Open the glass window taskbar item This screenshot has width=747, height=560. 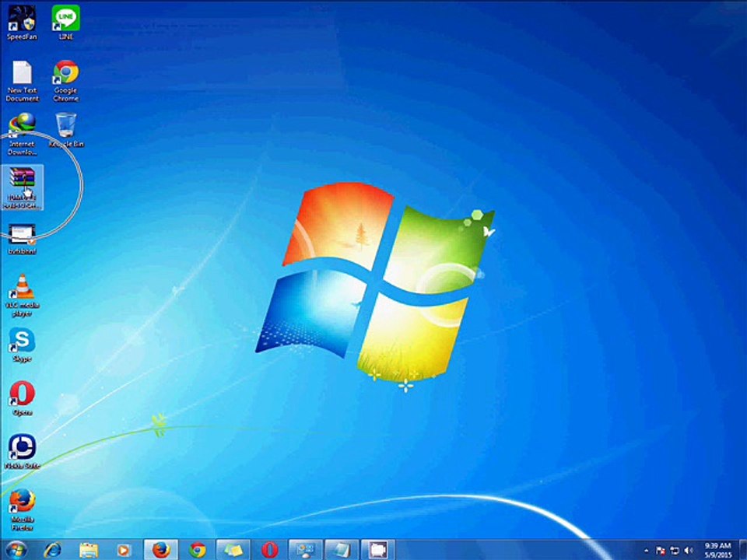(x=341, y=550)
